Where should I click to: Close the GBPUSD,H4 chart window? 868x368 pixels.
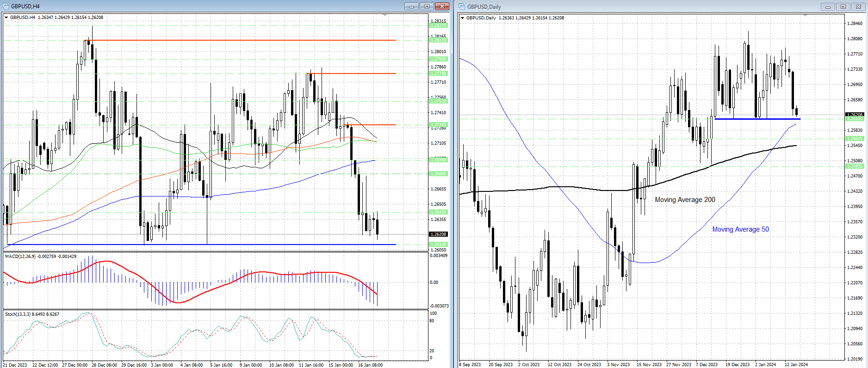tap(442, 6)
